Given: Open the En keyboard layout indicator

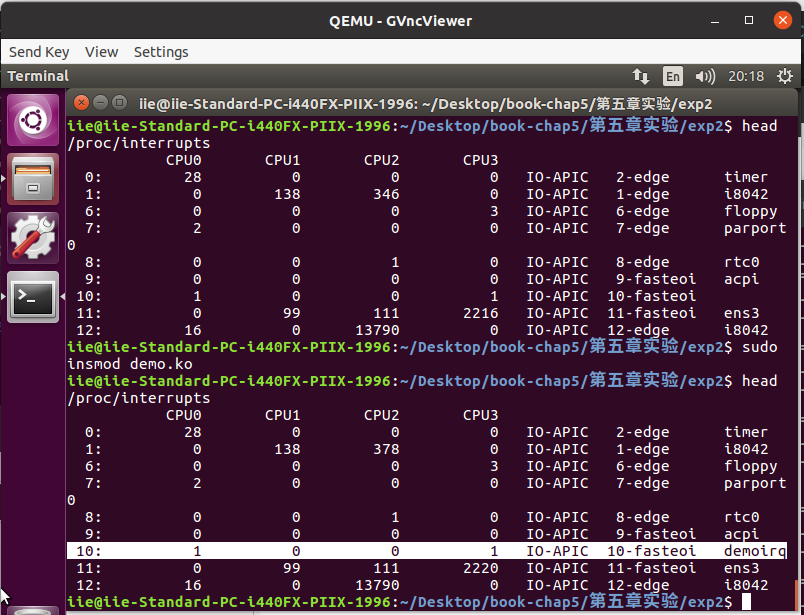Looking at the screenshot, I should point(673,76).
